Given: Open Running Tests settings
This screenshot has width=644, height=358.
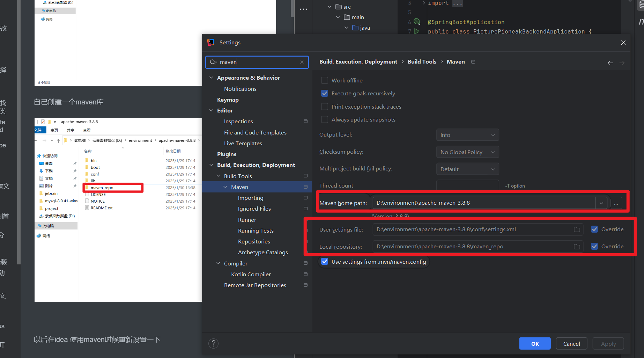Looking at the screenshot, I should pyautogui.click(x=256, y=231).
